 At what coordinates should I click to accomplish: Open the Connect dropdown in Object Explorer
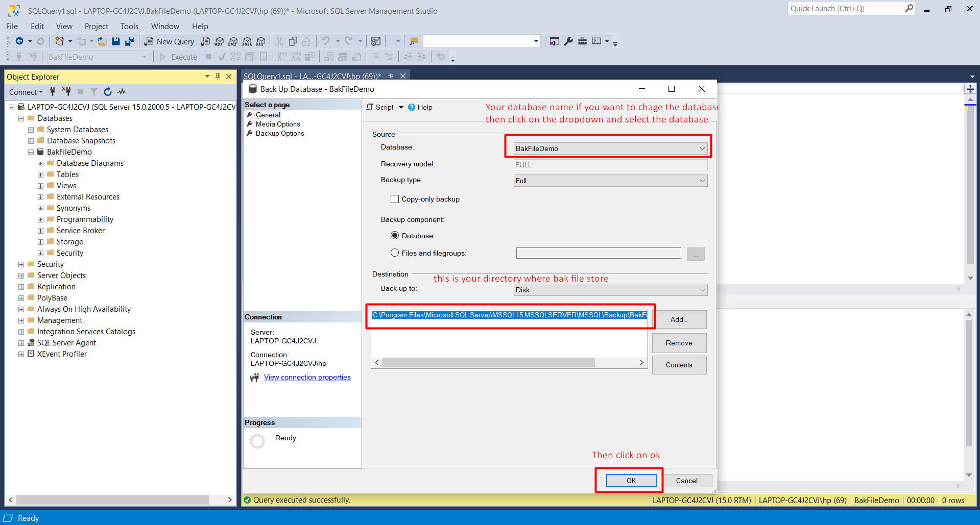click(x=26, y=92)
